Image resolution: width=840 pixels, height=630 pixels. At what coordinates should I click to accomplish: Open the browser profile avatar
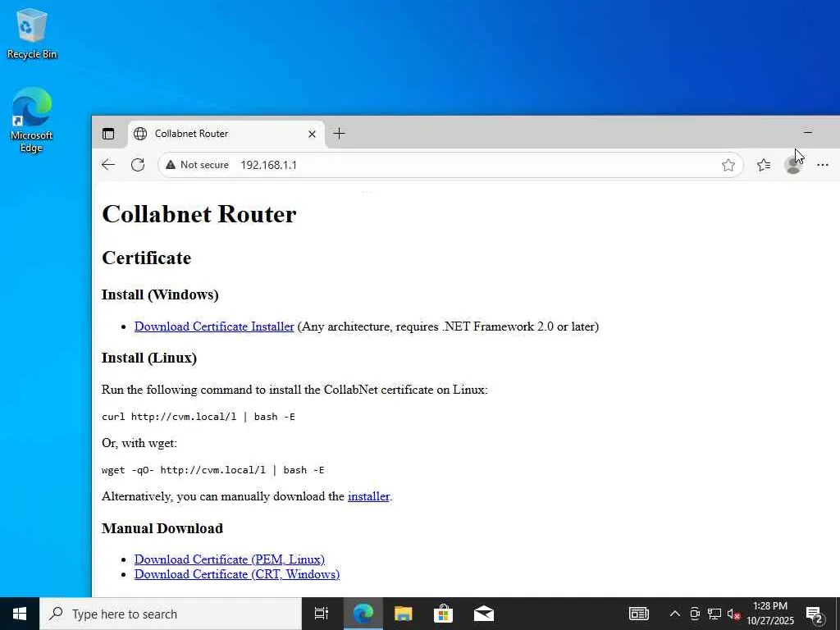tap(793, 165)
